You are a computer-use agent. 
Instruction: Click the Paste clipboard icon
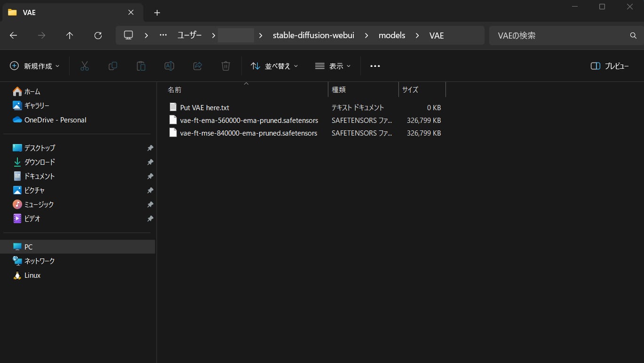coord(141,66)
